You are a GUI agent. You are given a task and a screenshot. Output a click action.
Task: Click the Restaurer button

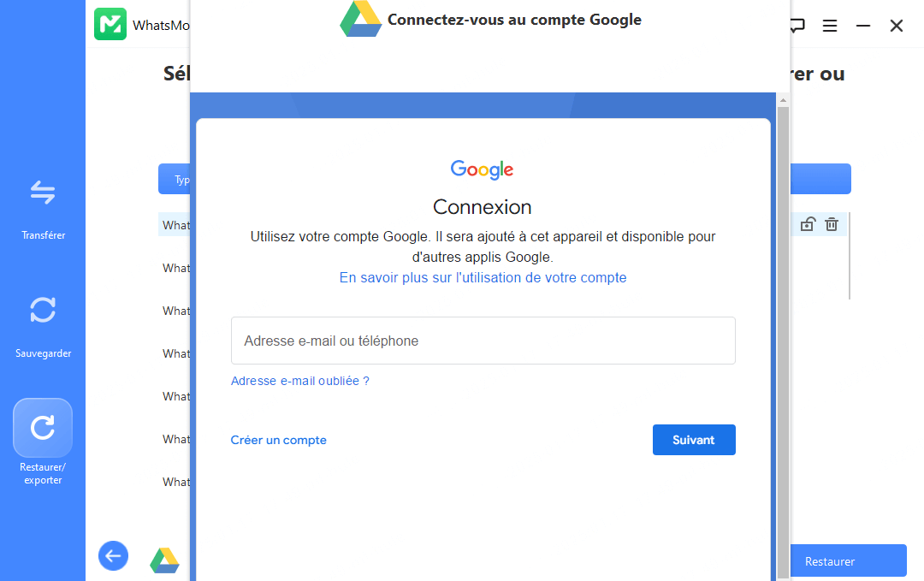[x=830, y=561]
